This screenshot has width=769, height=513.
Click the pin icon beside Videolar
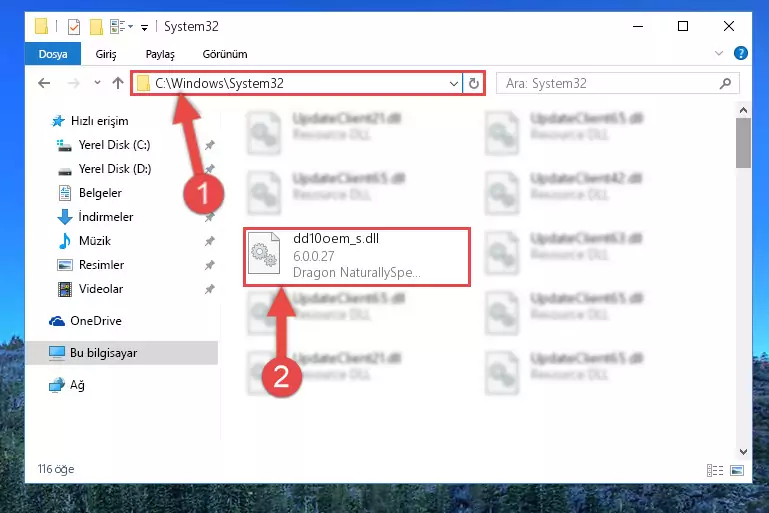pyautogui.click(x=209, y=289)
